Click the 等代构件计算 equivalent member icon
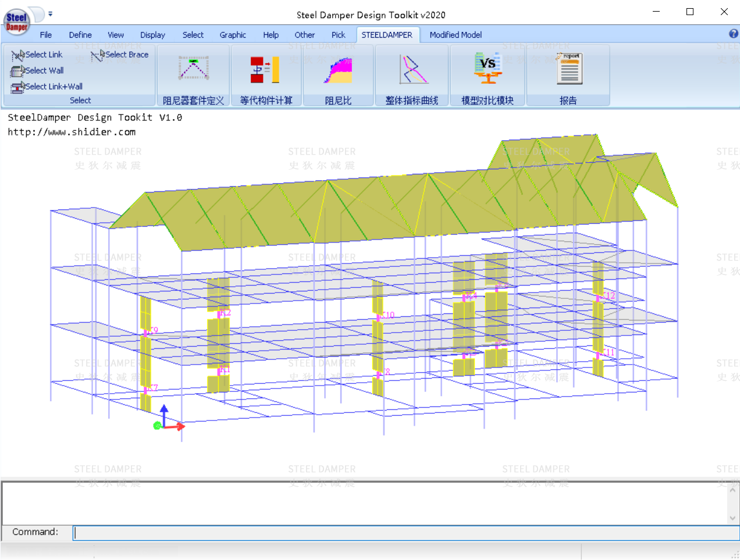The image size is (740, 560). (265, 69)
